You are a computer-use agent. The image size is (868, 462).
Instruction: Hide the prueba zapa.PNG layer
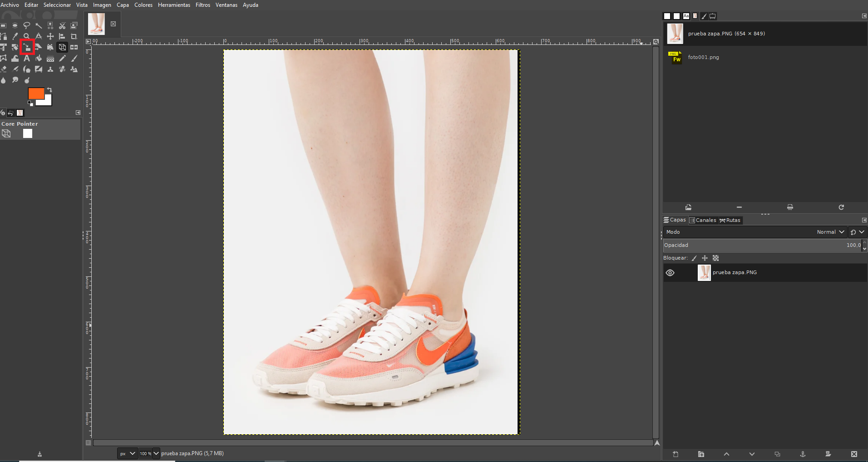[670, 273]
